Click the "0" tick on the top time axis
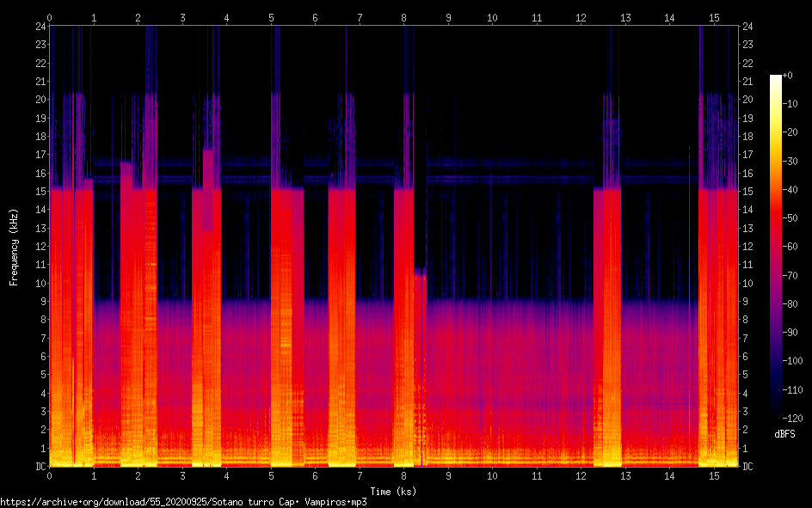This screenshot has width=812, height=508. click(x=49, y=18)
